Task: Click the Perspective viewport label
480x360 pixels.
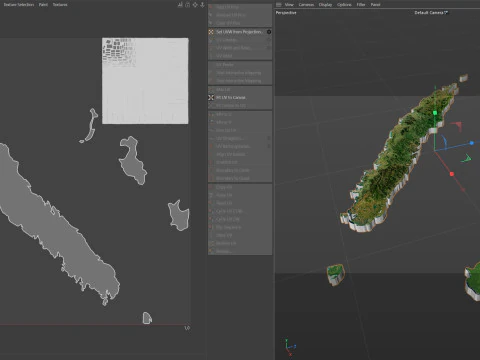Action: pyautogui.click(x=286, y=13)
